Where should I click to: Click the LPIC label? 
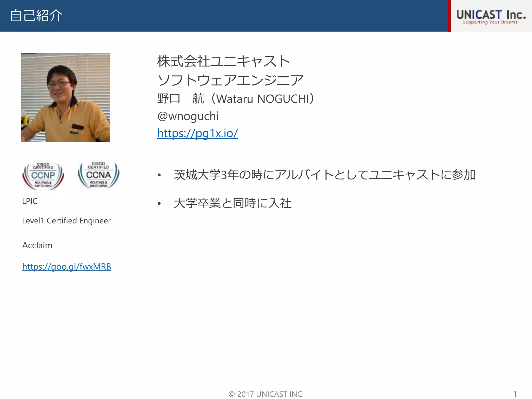click(x=30, y=201)
